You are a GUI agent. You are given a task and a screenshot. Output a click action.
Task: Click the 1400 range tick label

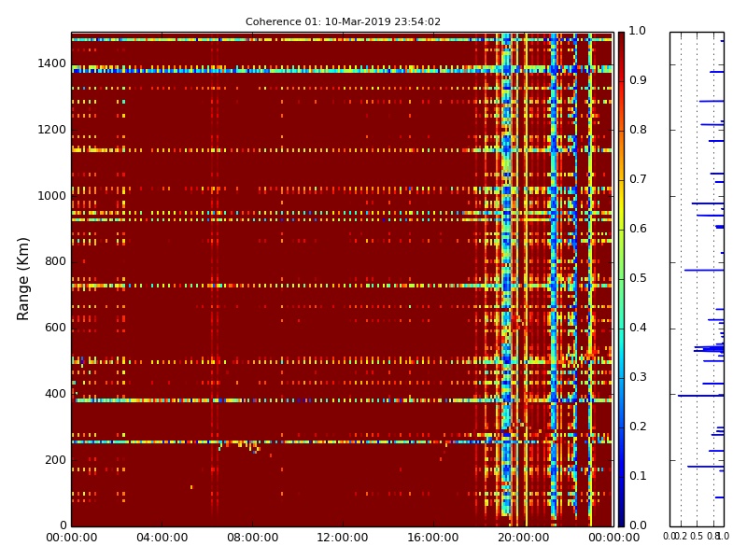click(52, 63)
